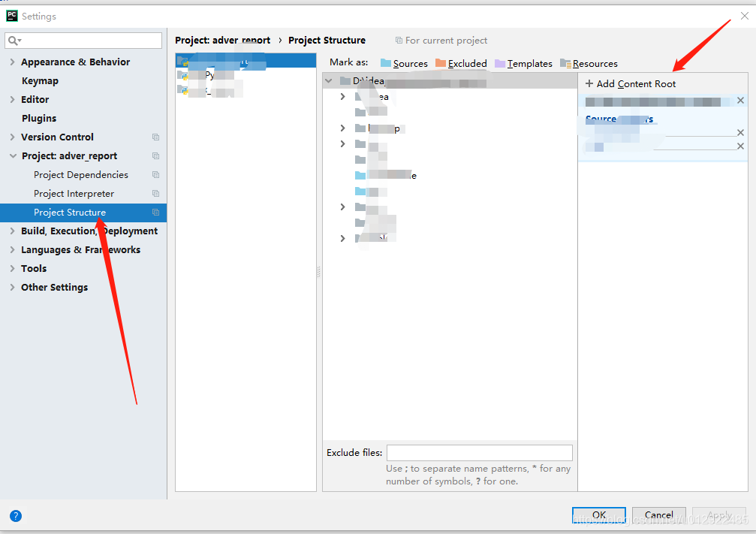This screenshot has height=534, width=756.
Task: Select the second module starting with 'Py'
Action: click(246, 75)
